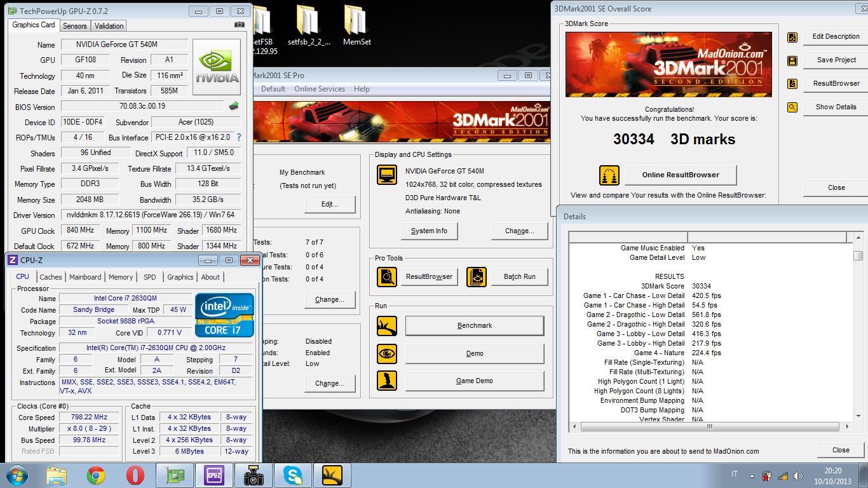Switch to CPU-Z in the taskbar
The height and width of the screenshot is (488, 868).
(214, 475)
